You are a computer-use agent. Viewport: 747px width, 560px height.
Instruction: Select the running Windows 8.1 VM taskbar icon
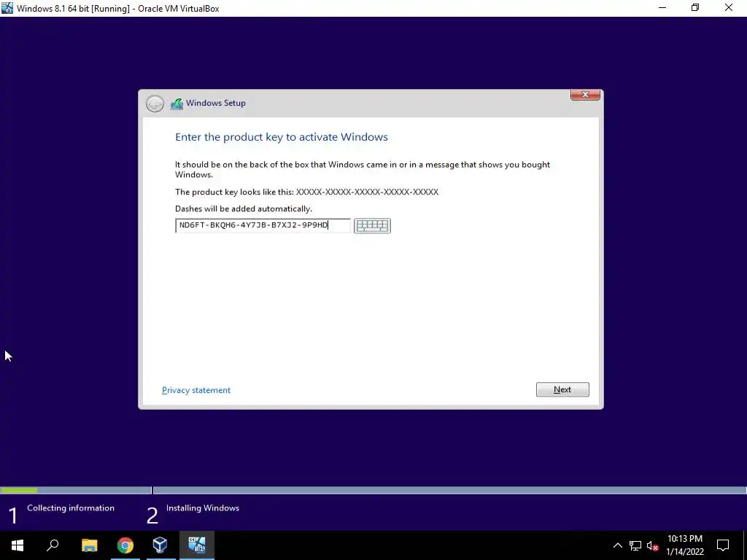[197, 545]
